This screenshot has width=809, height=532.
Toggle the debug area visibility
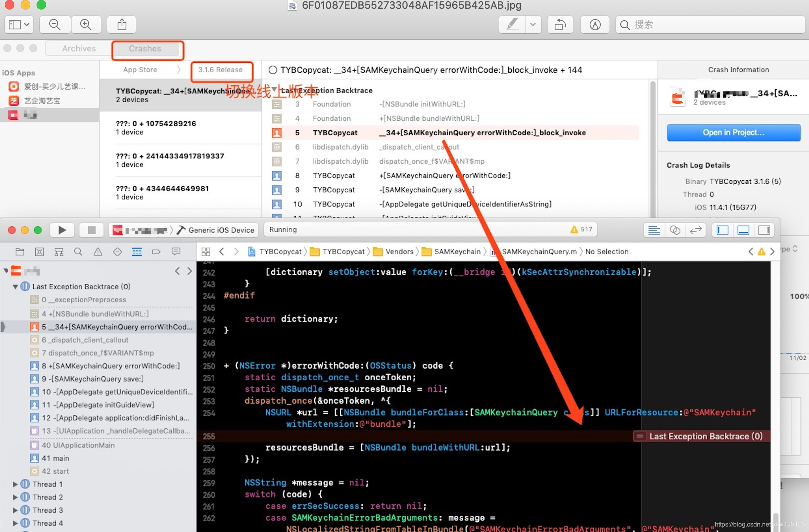click(x=743, y=230)
